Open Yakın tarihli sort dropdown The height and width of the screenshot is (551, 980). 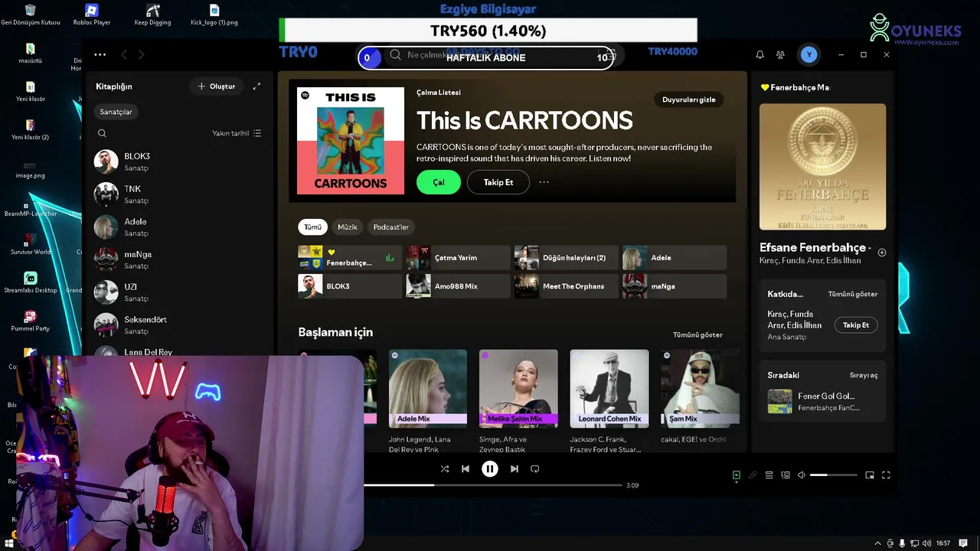(x=237, y=133)
